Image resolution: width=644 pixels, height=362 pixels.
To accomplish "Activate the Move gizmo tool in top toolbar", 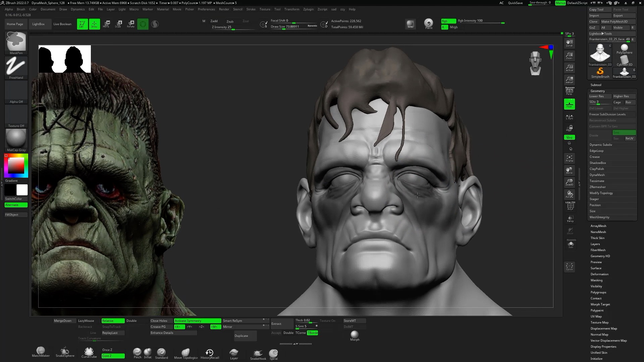I will (106, 24).
